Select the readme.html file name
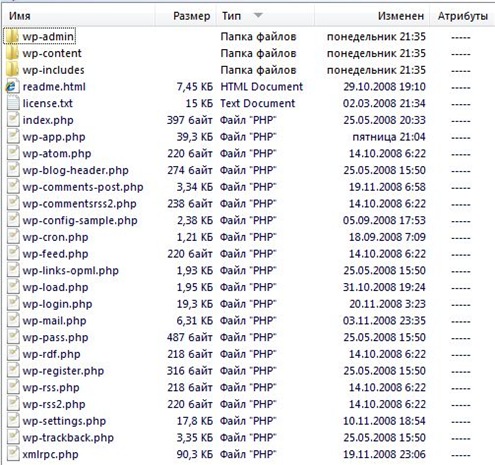The image size is (495, 465). tap(54, 87)
